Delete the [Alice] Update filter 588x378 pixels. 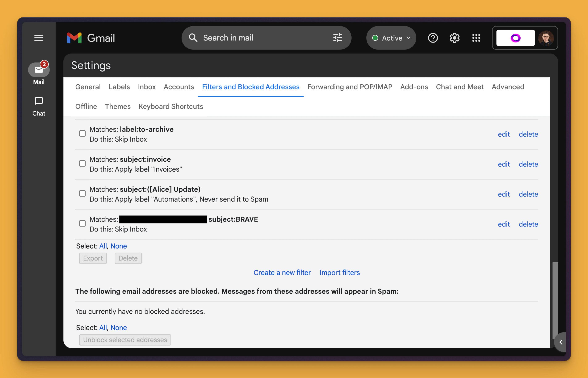528,194
